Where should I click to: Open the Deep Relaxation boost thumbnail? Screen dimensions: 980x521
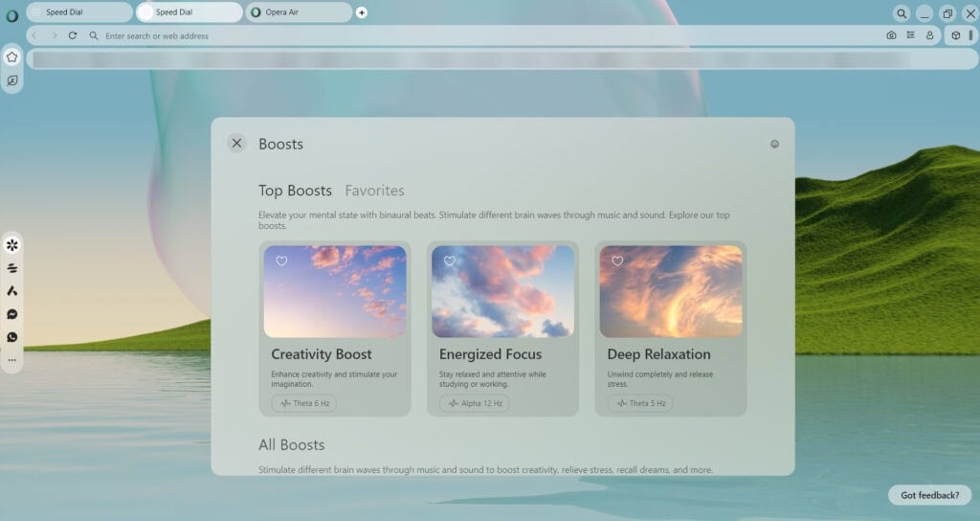(670, 291)
